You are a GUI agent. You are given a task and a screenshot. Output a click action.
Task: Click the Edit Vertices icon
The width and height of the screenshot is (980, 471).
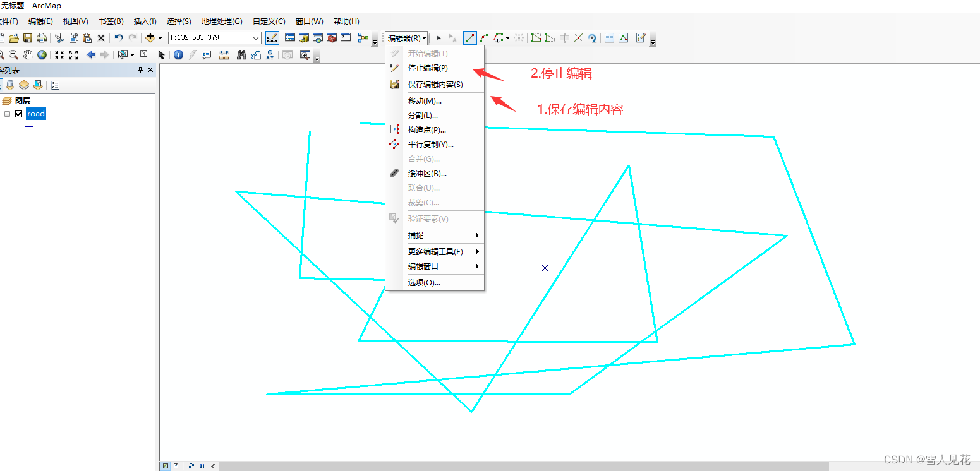[536, 38]
